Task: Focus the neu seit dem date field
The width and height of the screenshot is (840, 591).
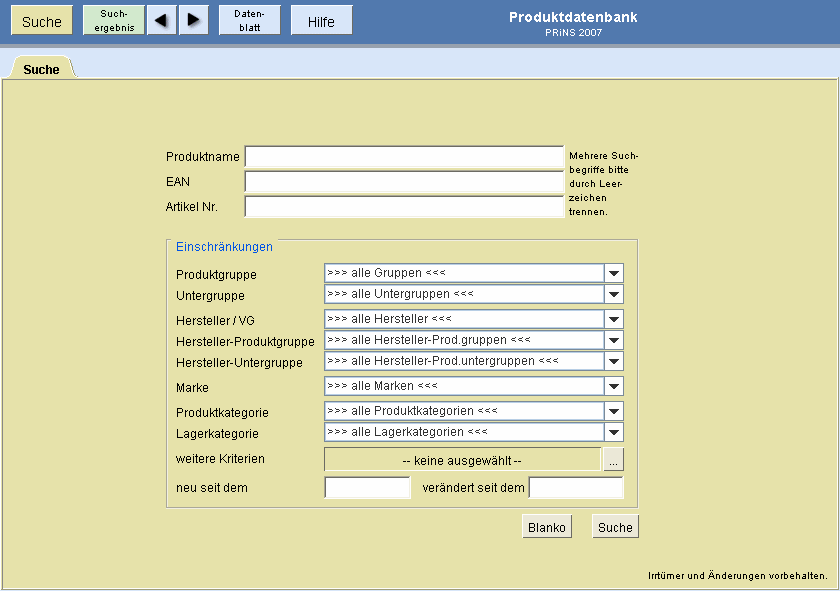Action: tap(367, 488)
